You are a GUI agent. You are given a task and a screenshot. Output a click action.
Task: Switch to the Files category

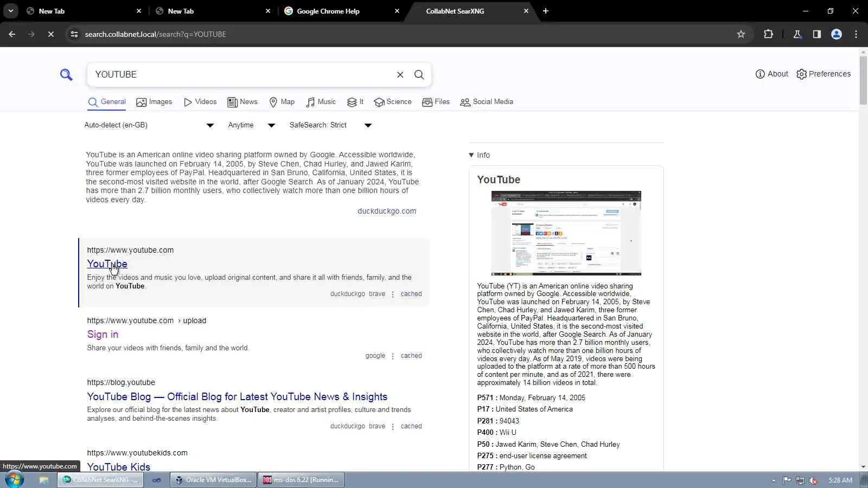click(x=436, y=102)
